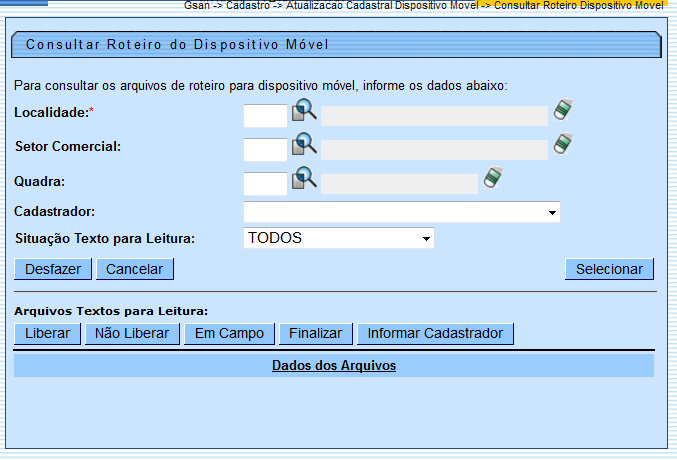Focus the Localidade code input field

click(x=265, y=116)
